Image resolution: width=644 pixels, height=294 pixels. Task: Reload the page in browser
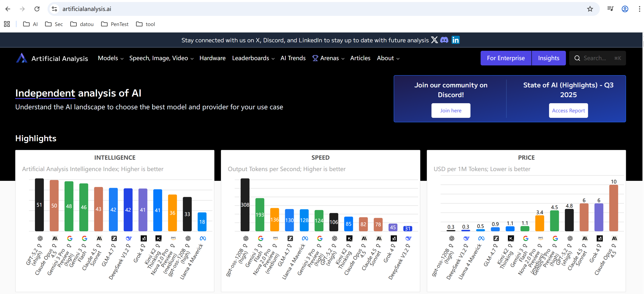coord(37,9)
